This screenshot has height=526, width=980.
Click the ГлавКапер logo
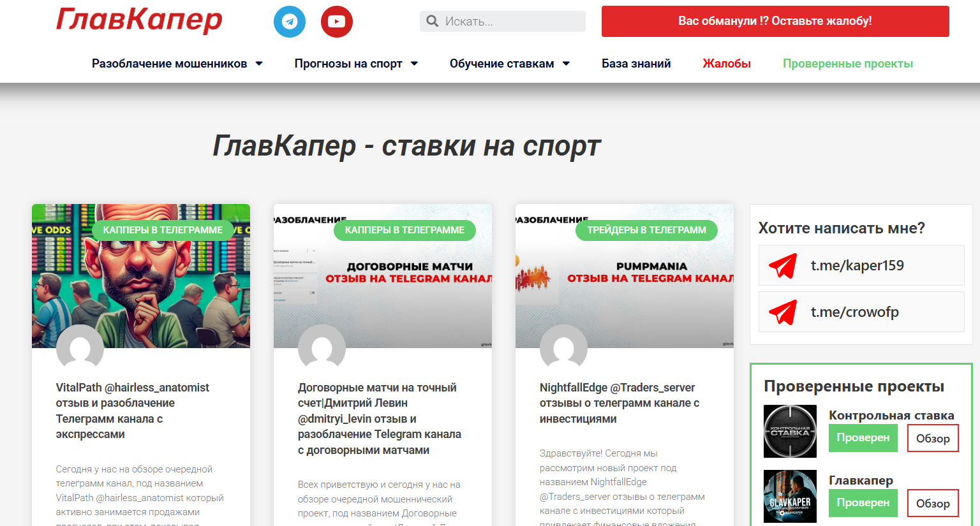pyautogui.click(x=139, y=21)
